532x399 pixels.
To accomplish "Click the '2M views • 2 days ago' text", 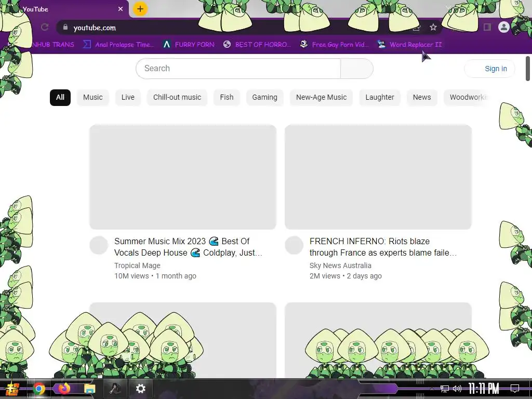I will click(x=345, y=276).
